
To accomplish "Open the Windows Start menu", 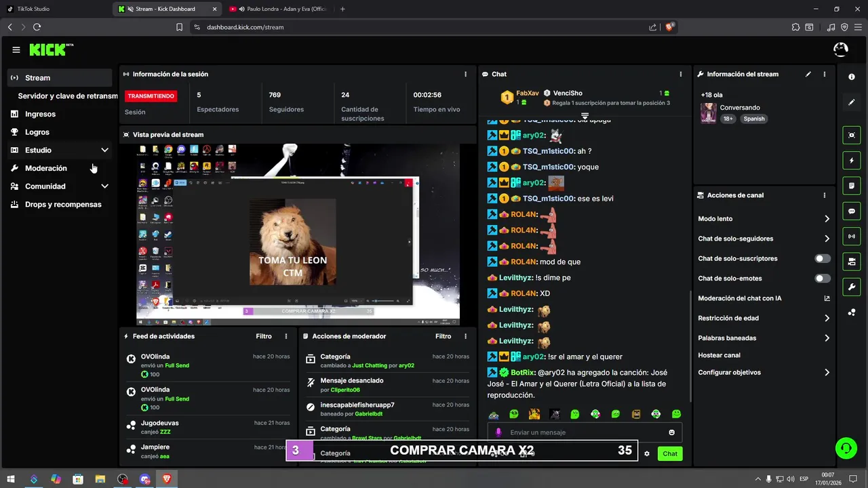I will coord(12,479).
